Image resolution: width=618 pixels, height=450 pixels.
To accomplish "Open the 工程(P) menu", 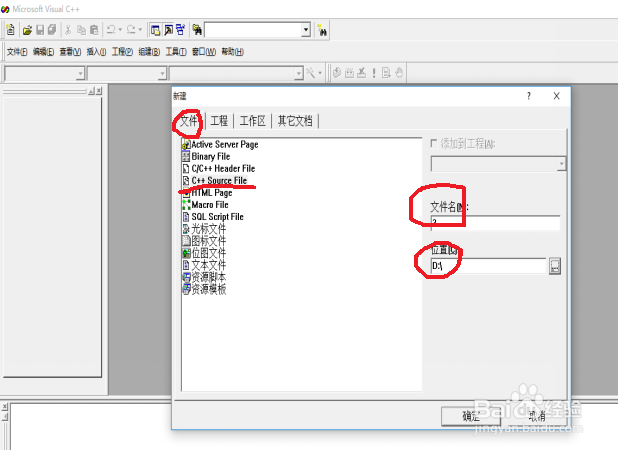I will pyautogui.click(x=122, y=52).
